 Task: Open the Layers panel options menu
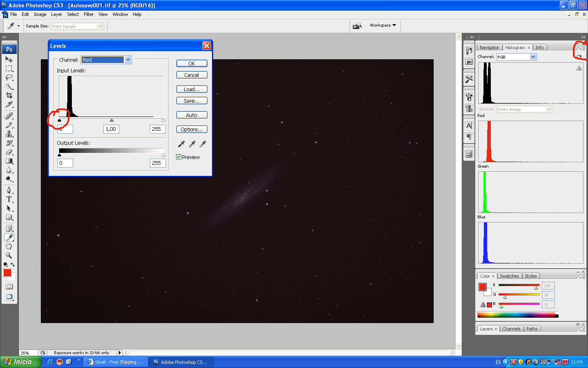(x=583, y=330)
